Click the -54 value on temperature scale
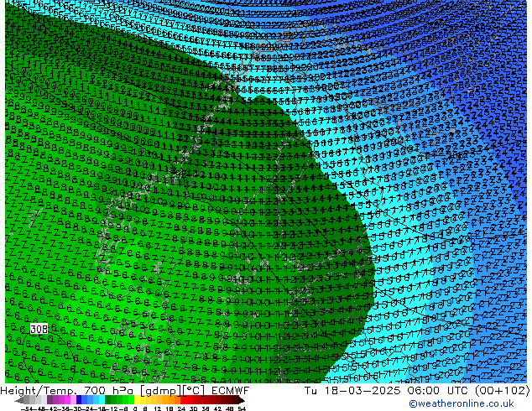 (27, 408)
